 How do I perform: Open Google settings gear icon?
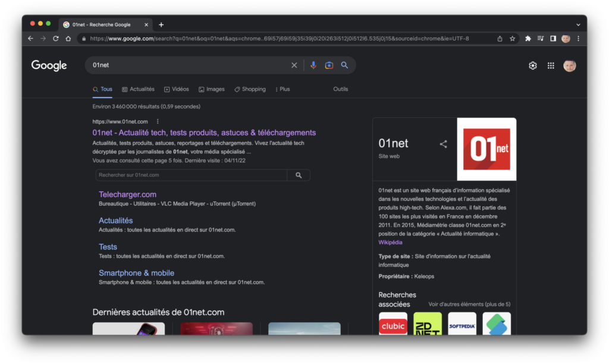pos(532,65)
